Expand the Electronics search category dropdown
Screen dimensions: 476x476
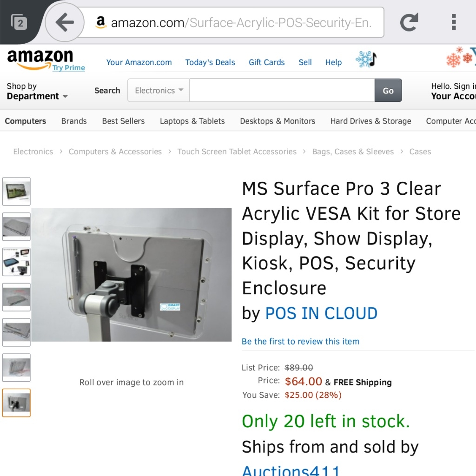tap(159, 91)
